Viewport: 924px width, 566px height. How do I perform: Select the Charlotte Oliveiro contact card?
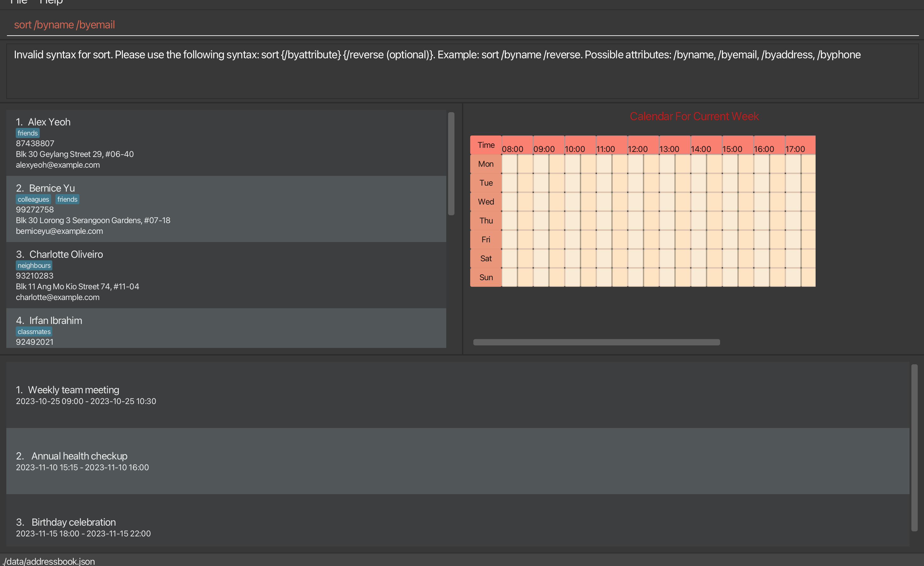point(226,275)
